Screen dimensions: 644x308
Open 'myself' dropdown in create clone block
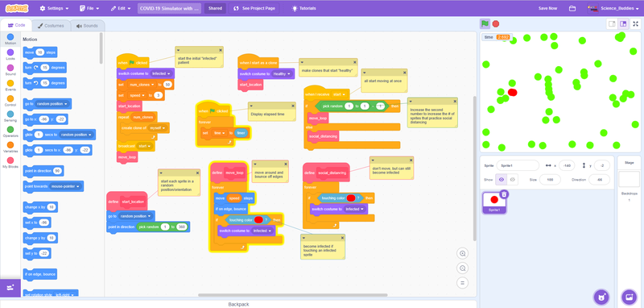158,128
